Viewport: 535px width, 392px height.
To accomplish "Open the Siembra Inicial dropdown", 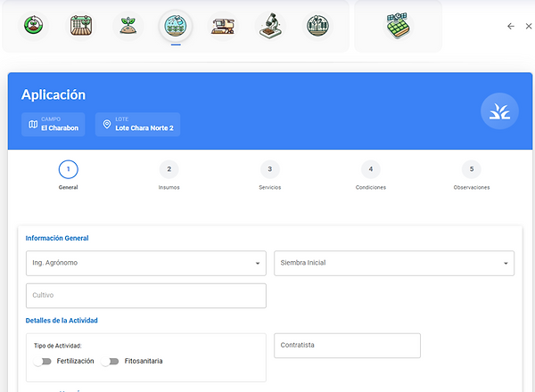I will (394, 263).
